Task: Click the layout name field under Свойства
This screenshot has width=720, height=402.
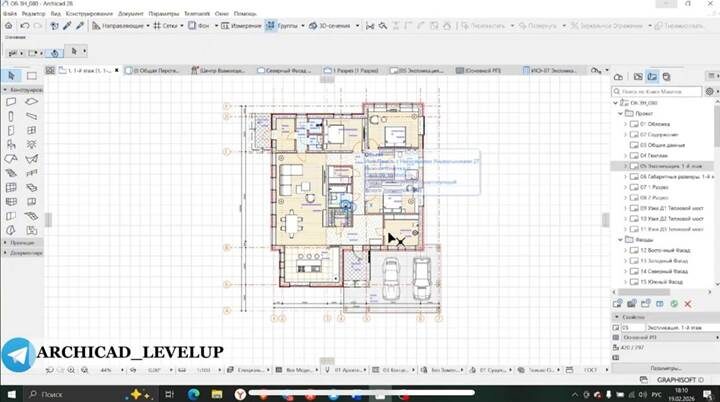Action: (x=682, y=328)
